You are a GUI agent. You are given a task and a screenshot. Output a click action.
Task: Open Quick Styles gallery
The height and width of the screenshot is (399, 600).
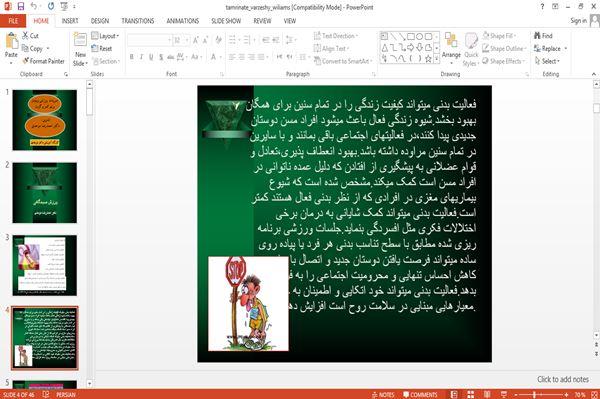tap(471, 49)
